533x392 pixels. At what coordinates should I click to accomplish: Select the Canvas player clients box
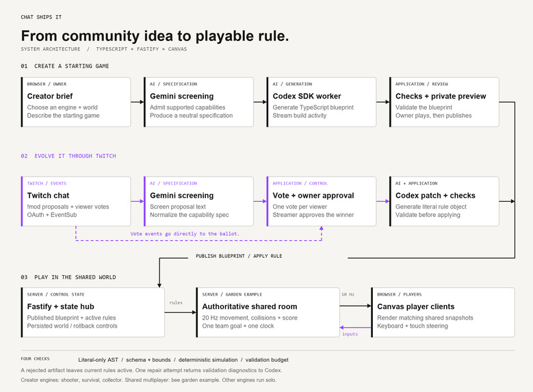pyautogui.click(x=443, y=313)
